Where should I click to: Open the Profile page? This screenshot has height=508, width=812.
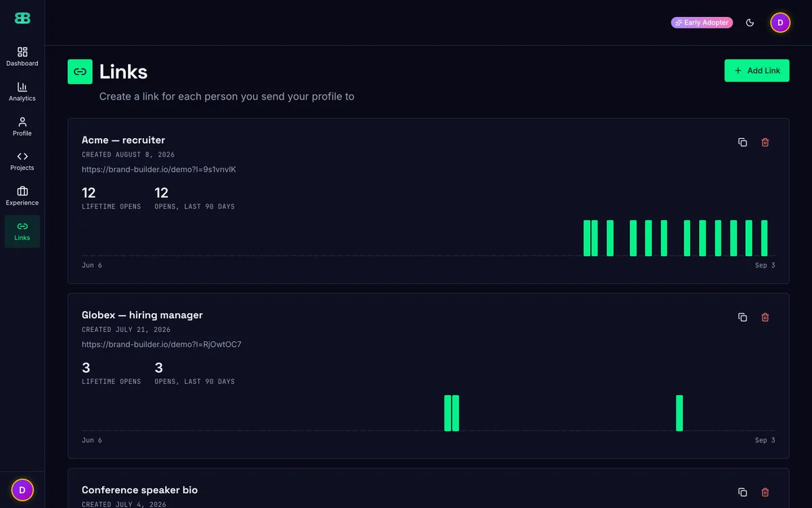pos(22,127)
